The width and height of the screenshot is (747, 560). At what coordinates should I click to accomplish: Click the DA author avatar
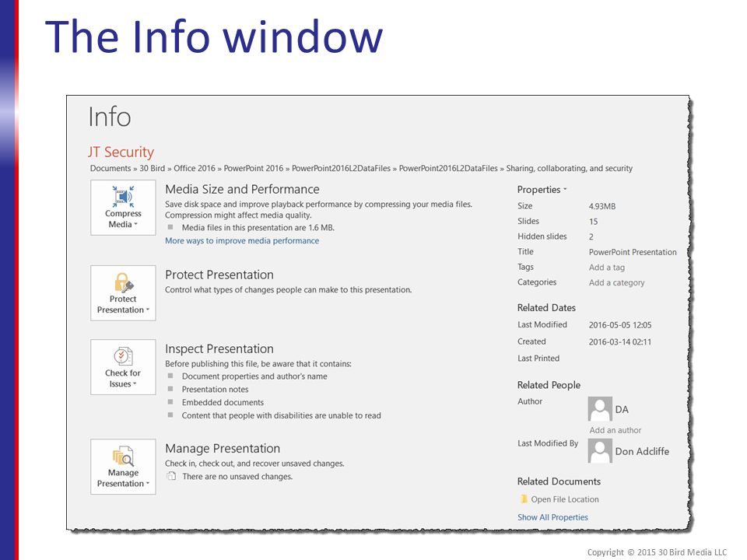click(x=600, y=408)
